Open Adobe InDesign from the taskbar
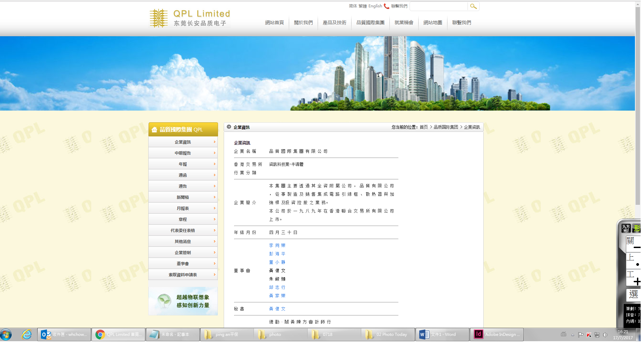The height and width of the screenshot is (362, 644). [x=496, y=334]
